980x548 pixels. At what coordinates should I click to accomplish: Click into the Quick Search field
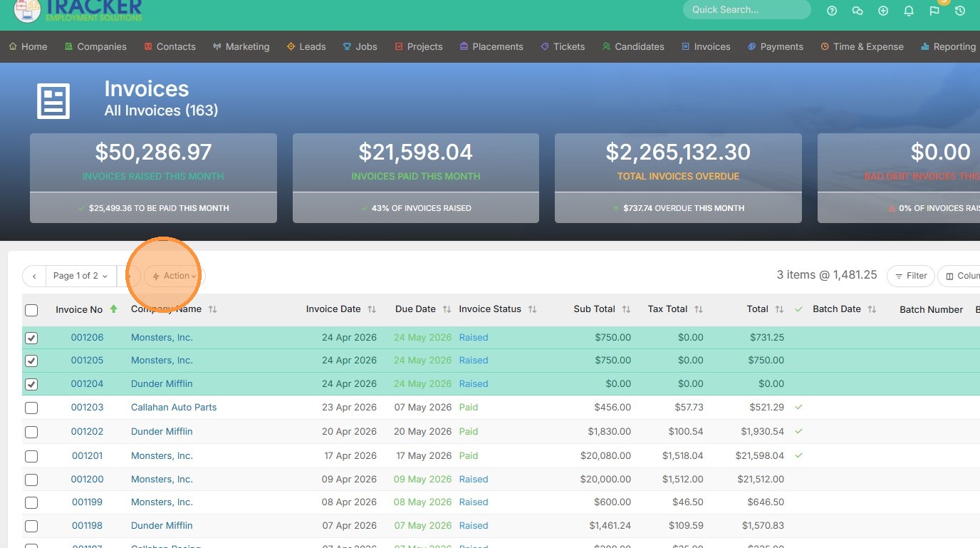click(746, 10)
